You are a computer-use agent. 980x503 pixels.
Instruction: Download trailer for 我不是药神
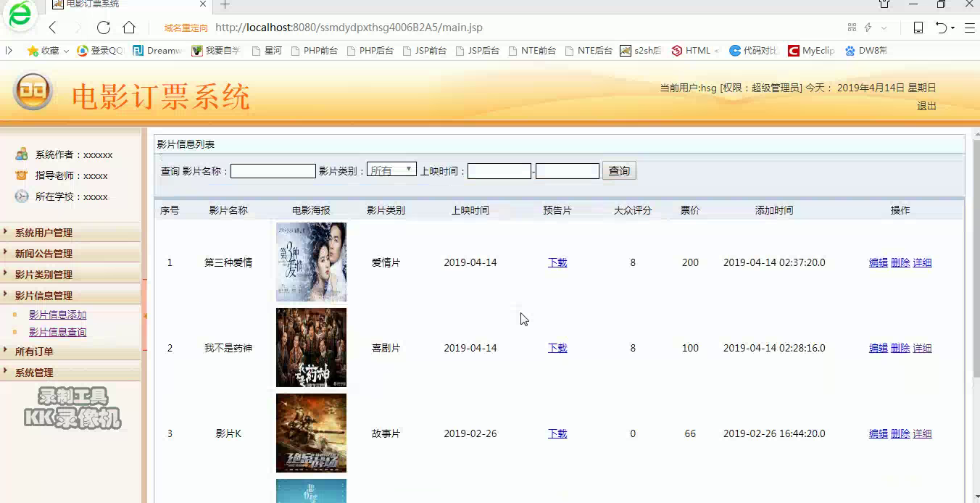pyautogui.click(x=557, y=348)
